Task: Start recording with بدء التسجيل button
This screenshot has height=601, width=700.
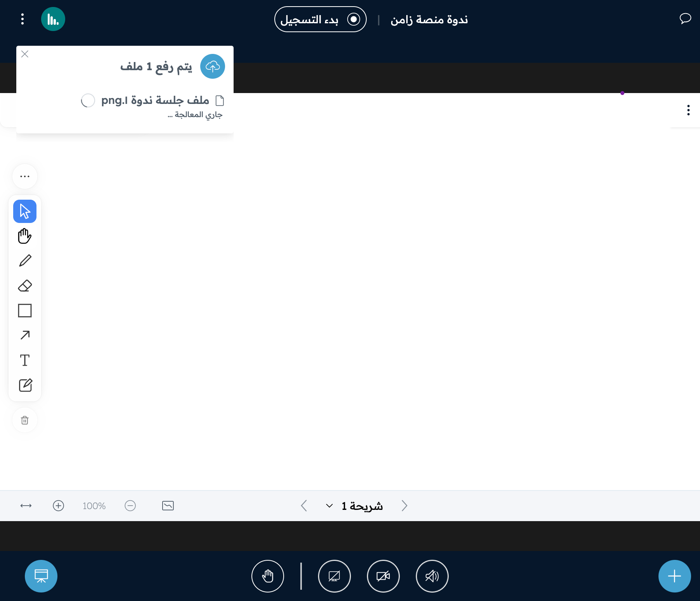Action: tap(321, 19)
